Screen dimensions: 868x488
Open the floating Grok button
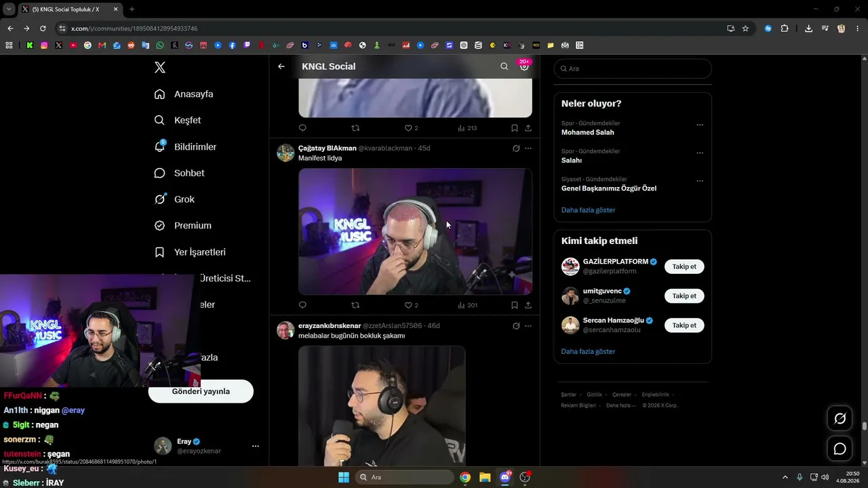coord(840,418)
